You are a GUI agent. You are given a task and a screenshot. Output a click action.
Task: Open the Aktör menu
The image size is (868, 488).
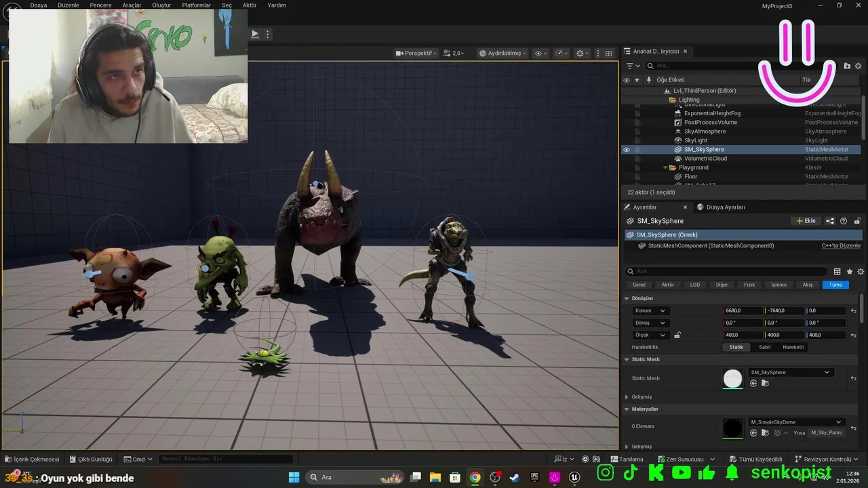(x=250, y=5)
